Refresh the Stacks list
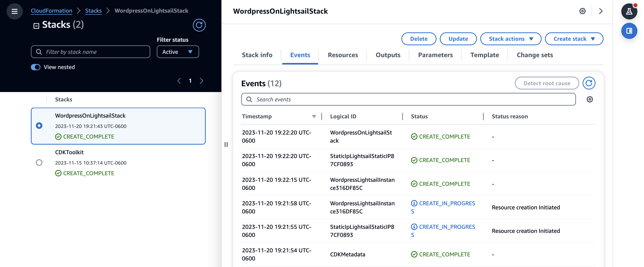644x267 pixels. [x=199, y=25]
